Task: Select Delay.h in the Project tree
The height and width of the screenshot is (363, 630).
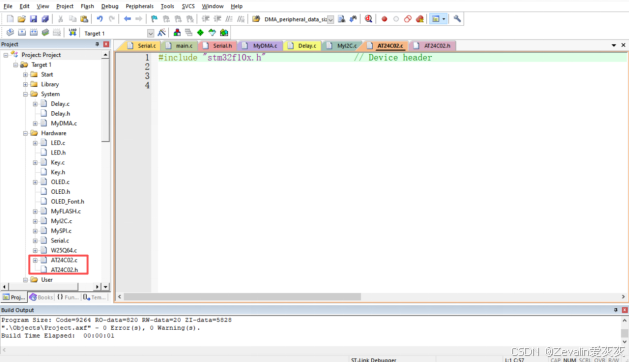Action: [60, 114]
